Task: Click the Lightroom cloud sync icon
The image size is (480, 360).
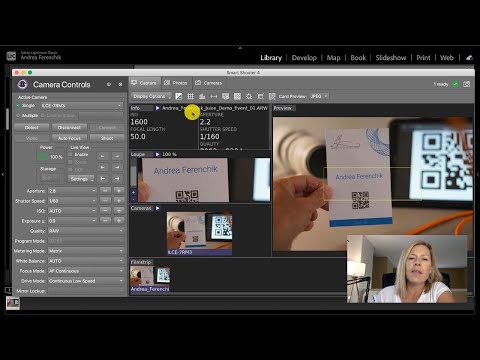Action: click(469, 58)
